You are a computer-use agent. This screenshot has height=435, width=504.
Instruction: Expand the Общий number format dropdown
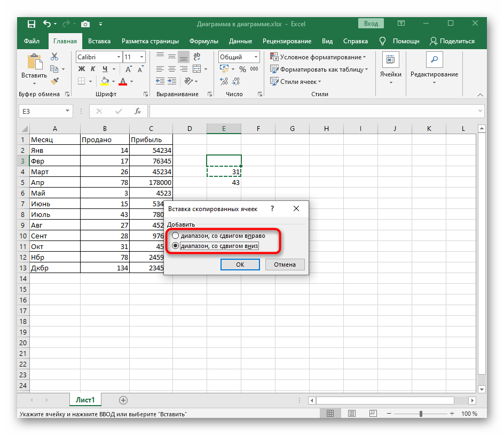[x=256, y=57]
